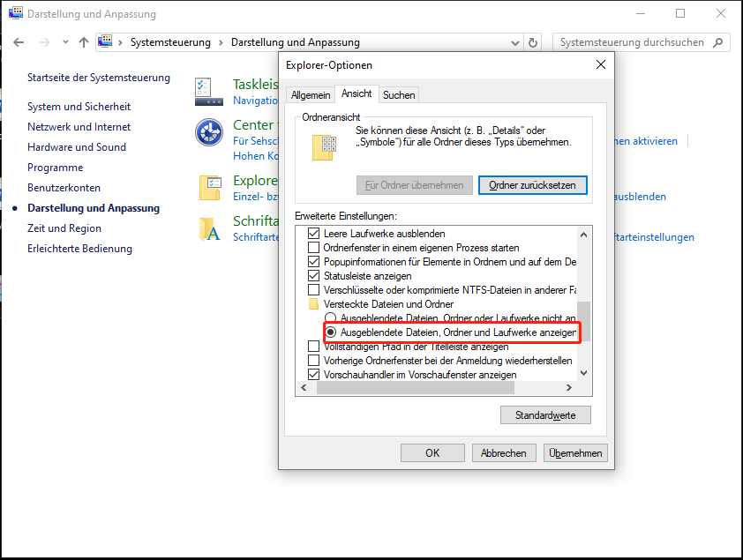Click the Übernehmen button
Screen dimensions: 743x560
pyautogui.click(x=575, y=453)
